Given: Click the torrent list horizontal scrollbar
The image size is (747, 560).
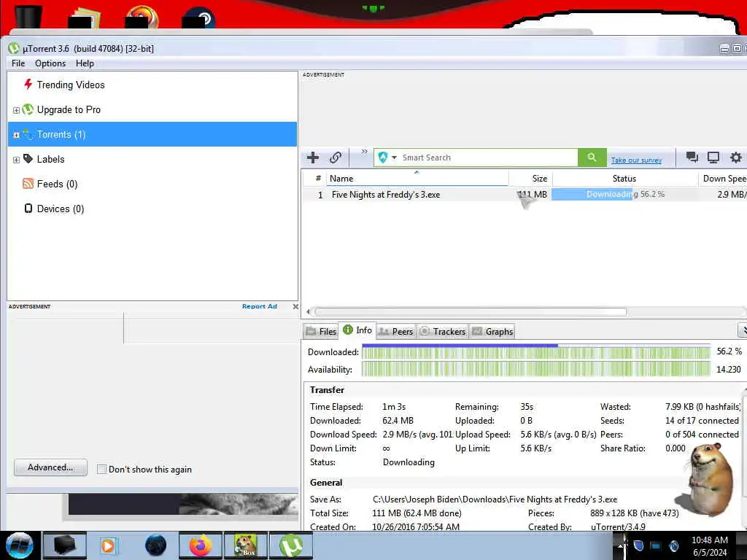Looking at the screenshot, I should [471, 312].
